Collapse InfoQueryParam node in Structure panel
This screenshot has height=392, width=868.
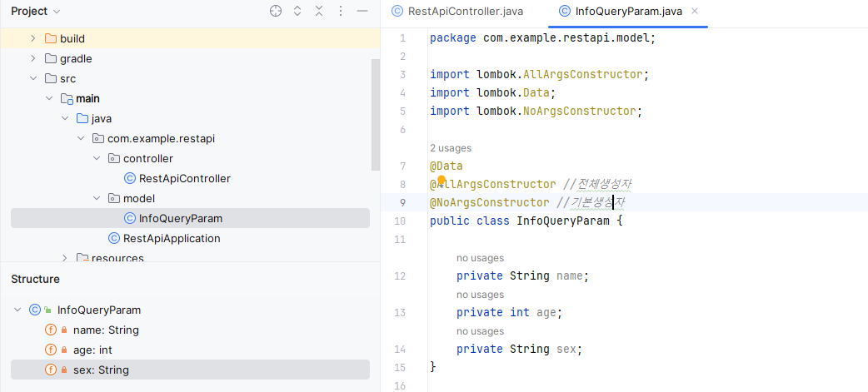17,310
